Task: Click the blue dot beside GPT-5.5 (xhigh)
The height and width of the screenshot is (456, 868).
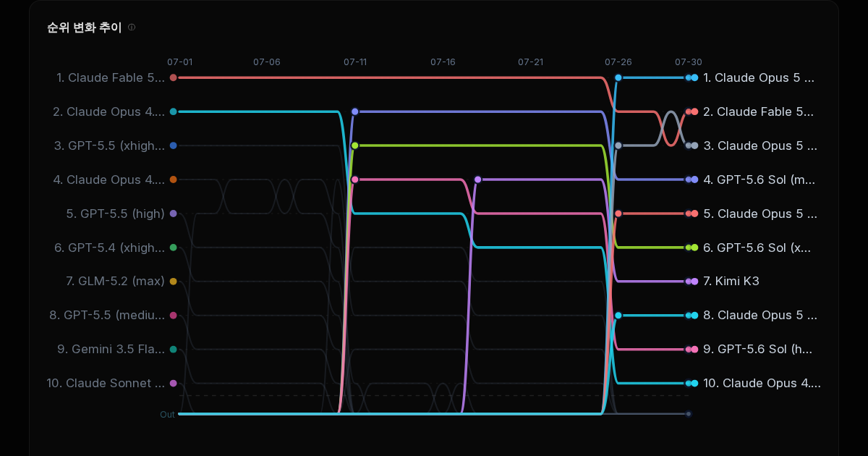Action: coord(173,145)
